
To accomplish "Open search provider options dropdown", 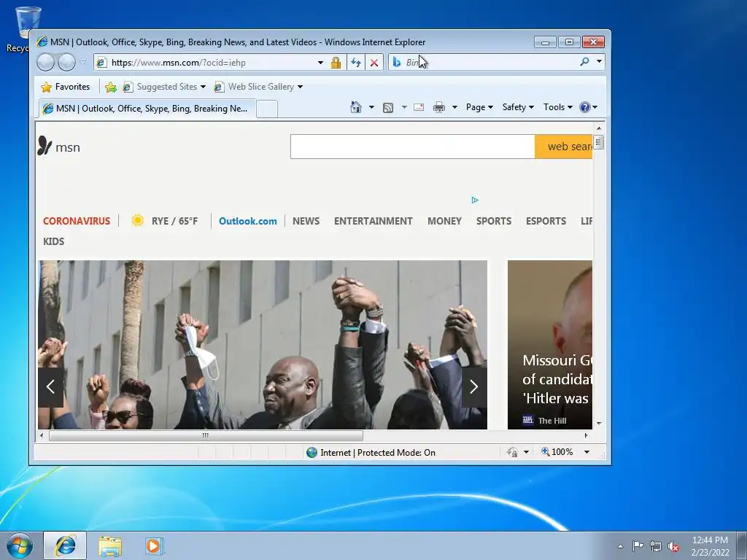I will (x=600, y=61).
